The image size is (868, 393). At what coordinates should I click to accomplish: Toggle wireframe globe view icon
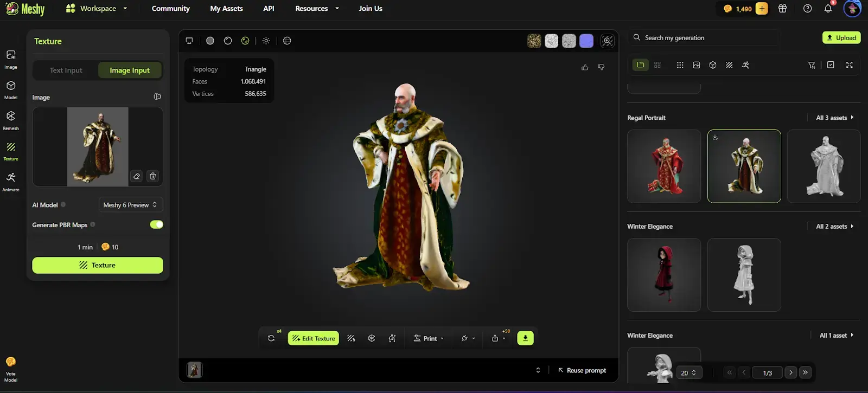tap(287, 41)
